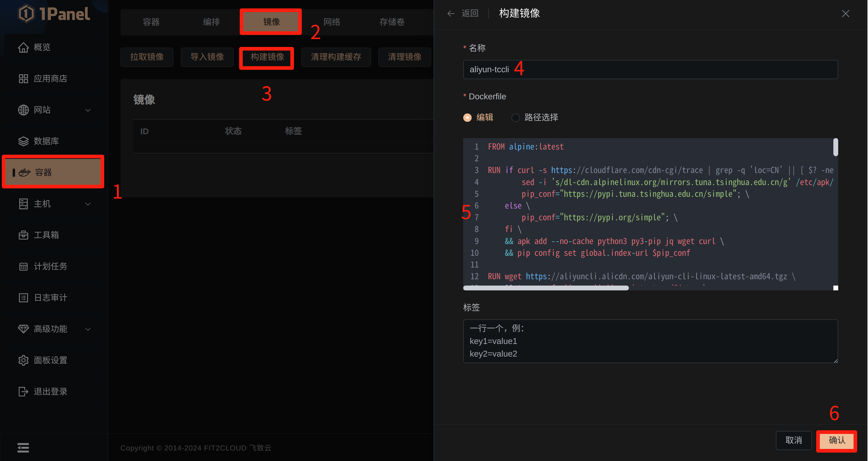Select the 路径选择 radio option

coord(515,118)
